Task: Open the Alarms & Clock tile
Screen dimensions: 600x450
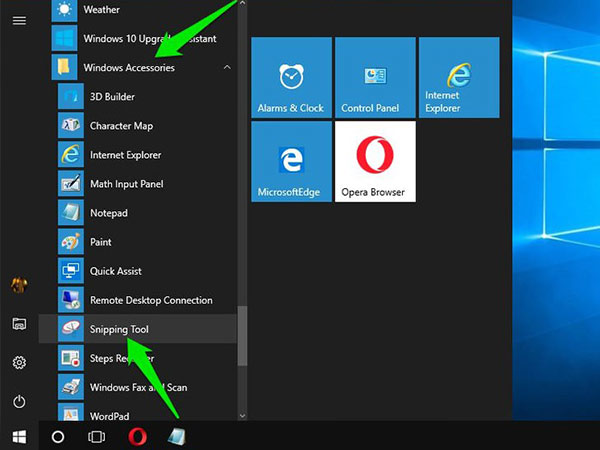Action: (x=292, y=77)
